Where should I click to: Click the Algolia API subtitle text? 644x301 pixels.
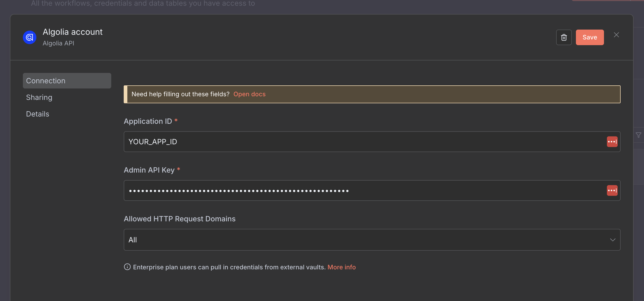click(x=58, y=43)
